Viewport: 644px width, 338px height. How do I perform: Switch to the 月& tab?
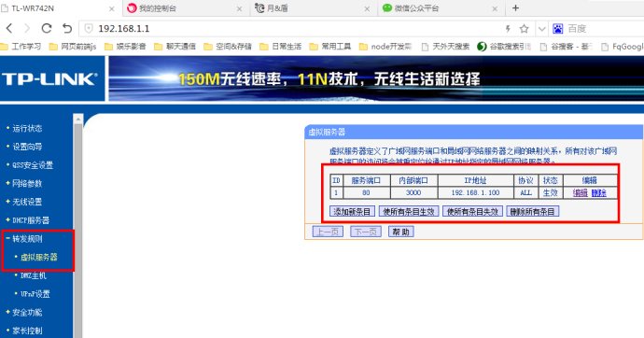click(315, 8)
